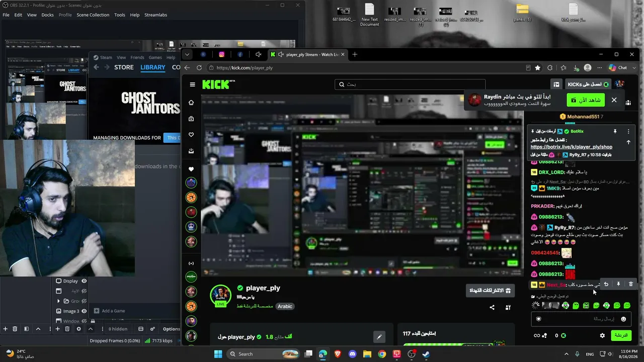
Task: Open the browser tab list dropdown
Action: tap(187, 54)
